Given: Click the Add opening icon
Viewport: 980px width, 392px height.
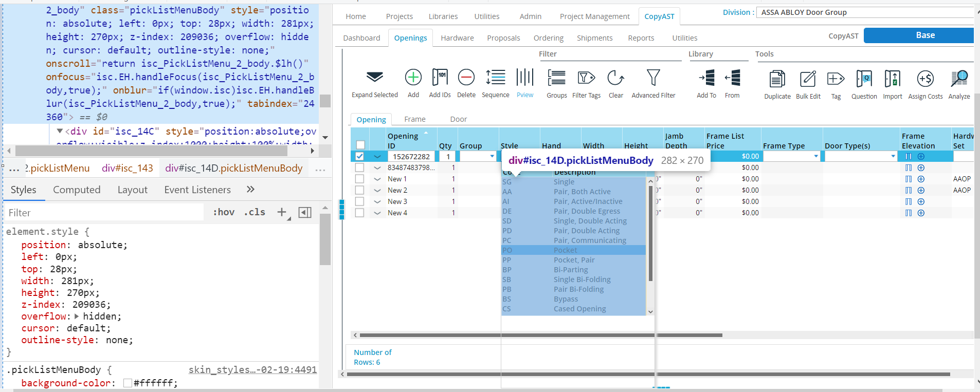Looking at the screenshot, I should tap(413, 78).
